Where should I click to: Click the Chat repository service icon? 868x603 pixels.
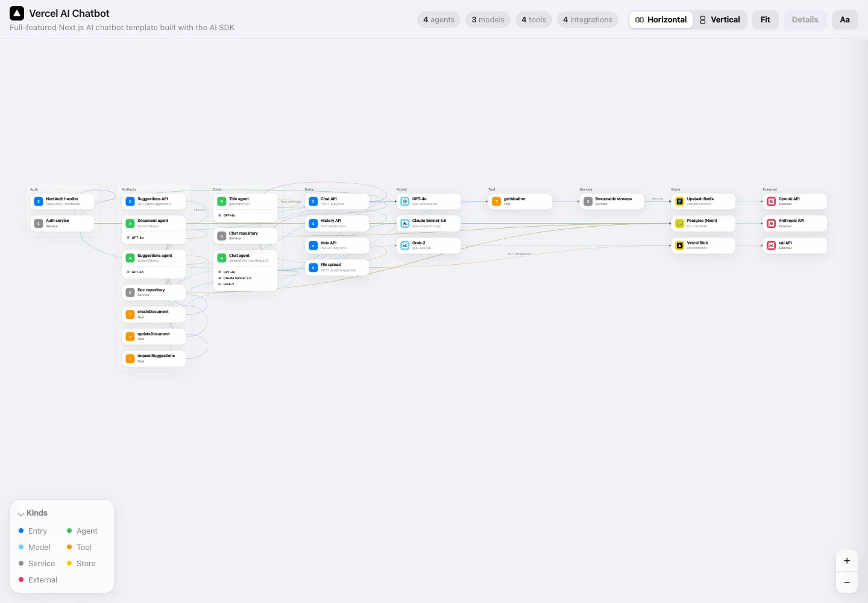point(222,236)
